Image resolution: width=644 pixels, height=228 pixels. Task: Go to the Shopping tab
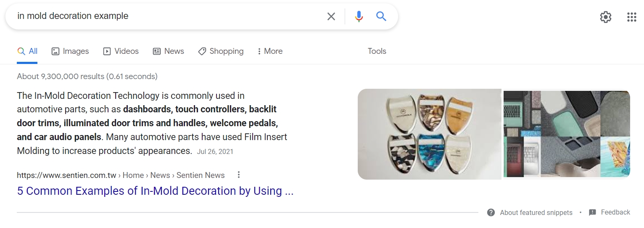point(221,51)
